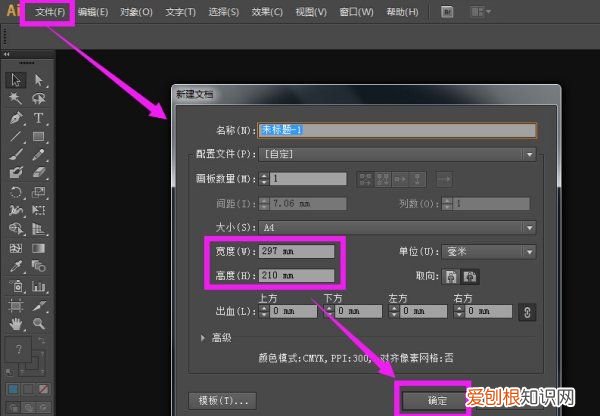This screenshot has height=416, width=600.
Task: Select the Rectangle tool
Action: pos(39,137)
